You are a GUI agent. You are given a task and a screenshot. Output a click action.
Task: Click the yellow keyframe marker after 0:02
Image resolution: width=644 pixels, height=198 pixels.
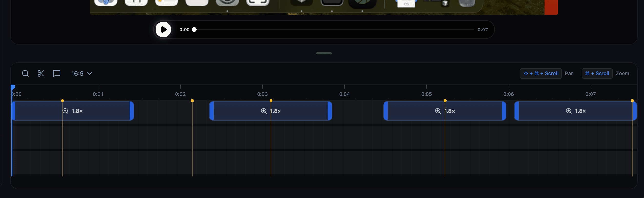click(192, 101)
